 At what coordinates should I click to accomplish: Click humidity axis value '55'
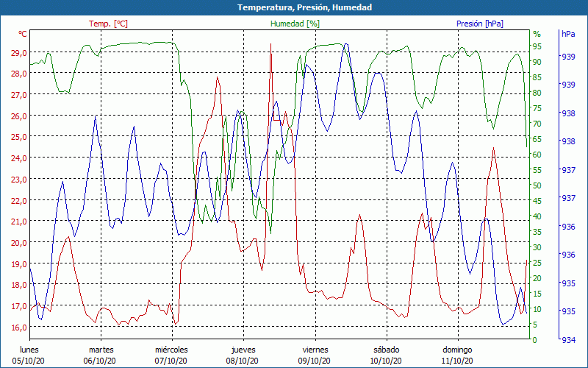(537, 170)
